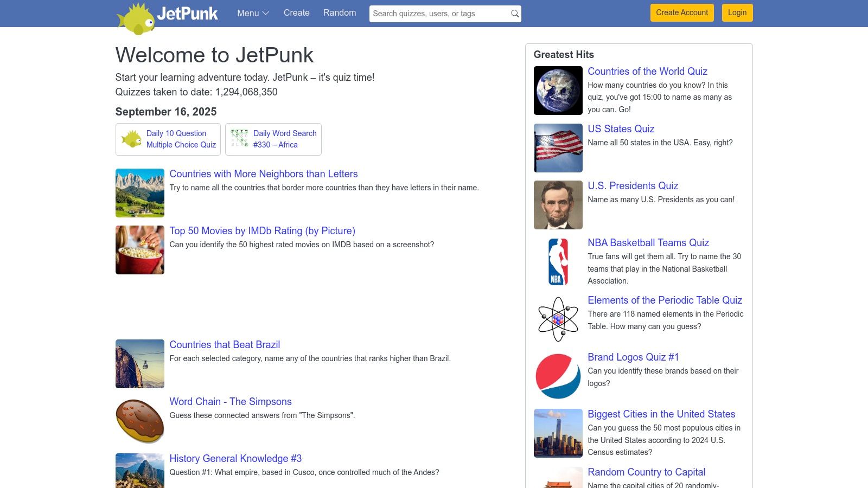
Task: Expand the Menu dropdown
Action: click(253, 13)
